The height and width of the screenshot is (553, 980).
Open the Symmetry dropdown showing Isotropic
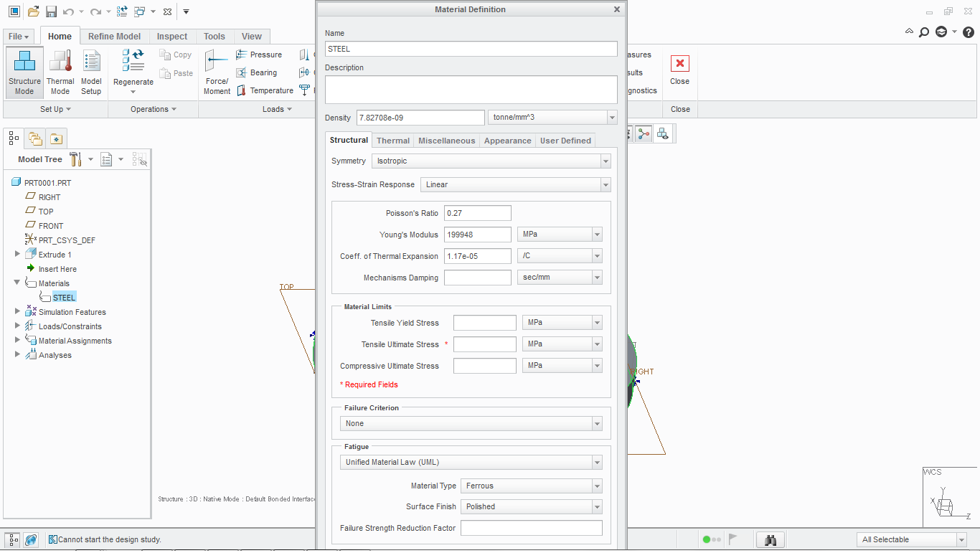(x=491, y=161)
